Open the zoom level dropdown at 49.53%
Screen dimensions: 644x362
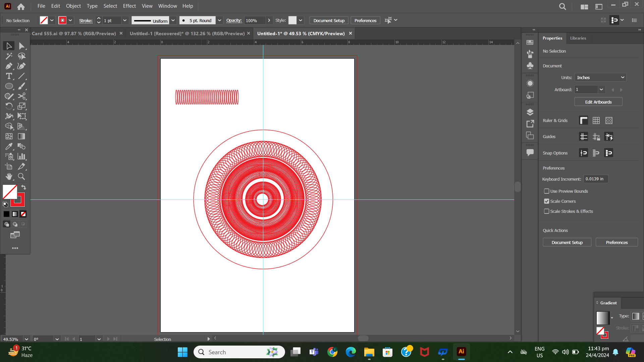point(26,339)
